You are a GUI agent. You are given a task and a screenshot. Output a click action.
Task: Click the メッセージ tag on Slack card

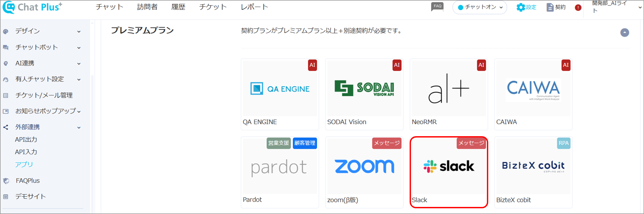coord(471,143)
